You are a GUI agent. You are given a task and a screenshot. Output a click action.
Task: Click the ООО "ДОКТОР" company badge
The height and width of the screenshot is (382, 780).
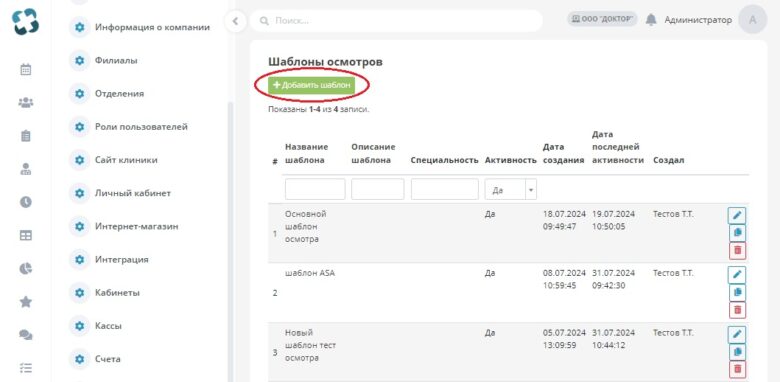pyautogui.click(x=602, y=19)
